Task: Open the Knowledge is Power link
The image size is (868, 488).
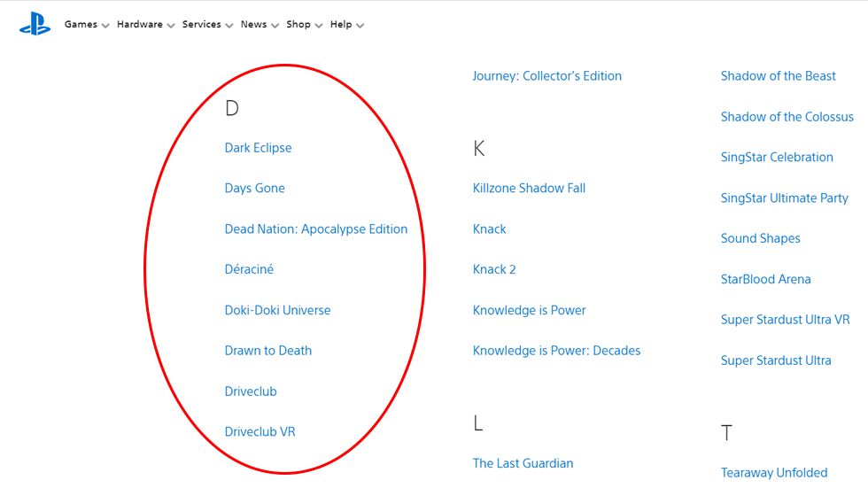Action: [x=529, y=310]
